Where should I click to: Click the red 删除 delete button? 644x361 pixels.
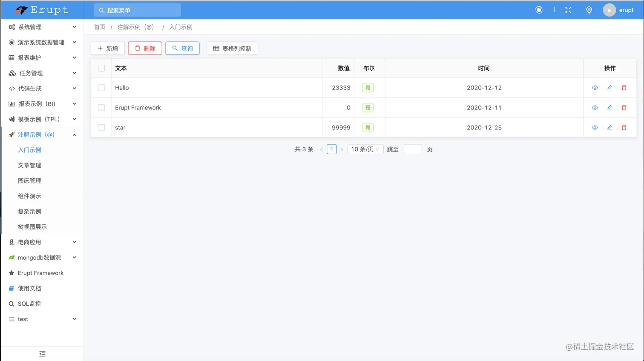(145, 48)
